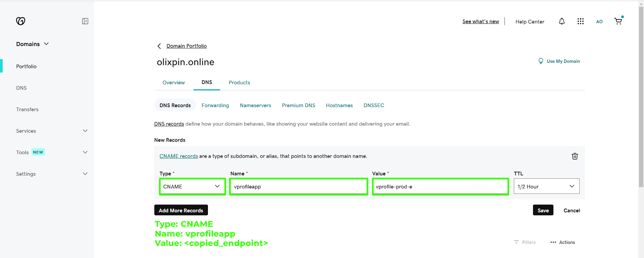
Task: Switch to the Products tab
Action: (239, 83)
